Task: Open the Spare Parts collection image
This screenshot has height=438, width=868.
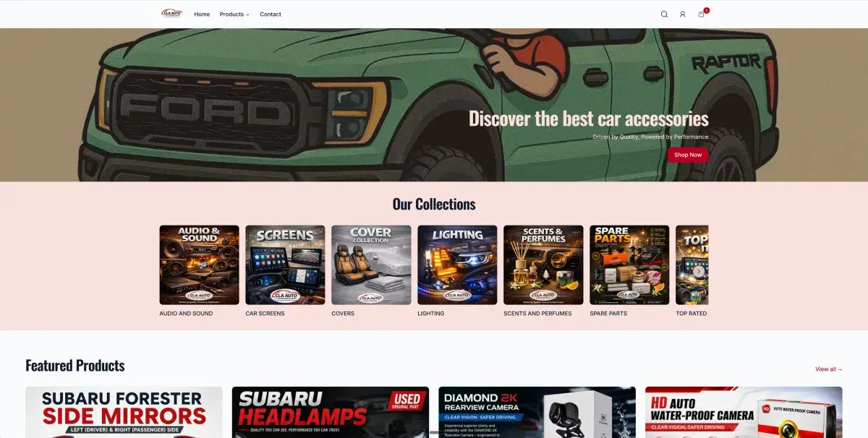Action: pyautogui.click(x=629, y=265)
